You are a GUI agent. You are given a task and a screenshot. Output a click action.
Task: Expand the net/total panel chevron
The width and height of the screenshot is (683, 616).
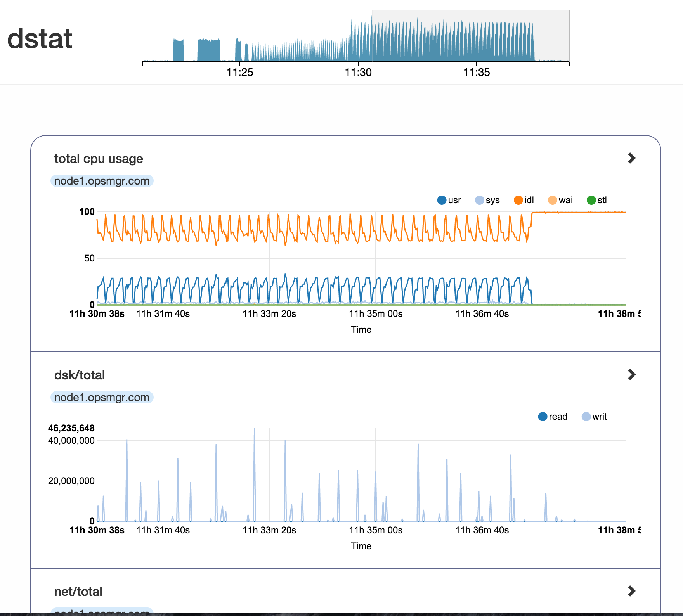631,591
